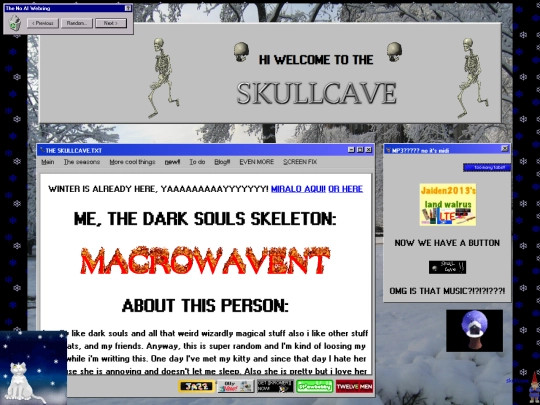Image resolution: width=540 pixels, height=405 pixels.
Task: Open the Blog!! menu item
Action: 222,162
